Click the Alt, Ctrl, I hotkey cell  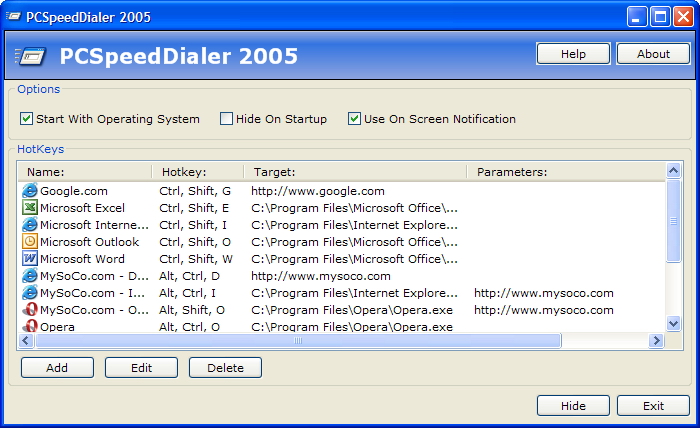(x=188, y=293)
